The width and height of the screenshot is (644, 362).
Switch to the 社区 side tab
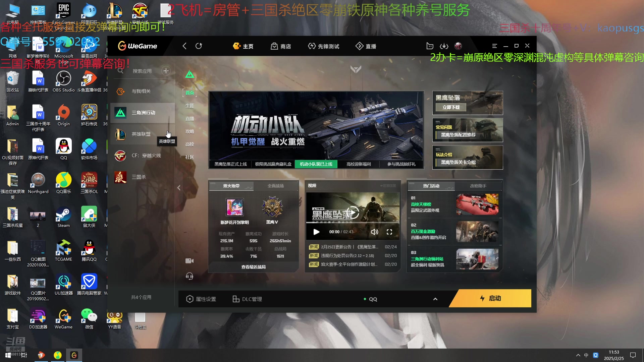pos(190,157)
